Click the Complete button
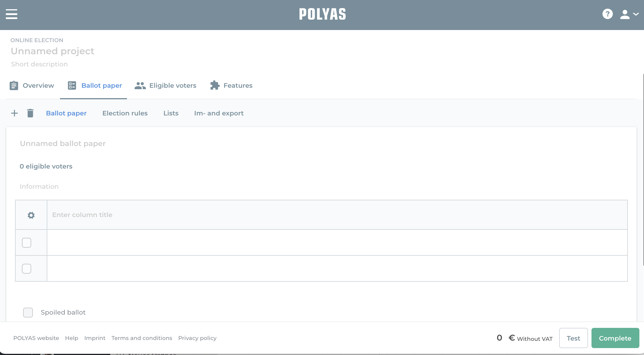The height and width of the screenshot is (355, 644). 615,338
